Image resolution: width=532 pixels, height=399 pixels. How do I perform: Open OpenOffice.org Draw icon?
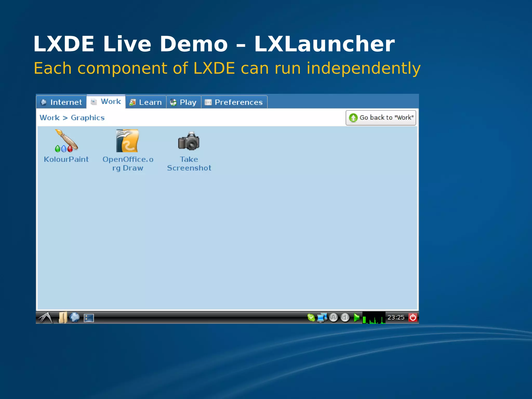128,141
